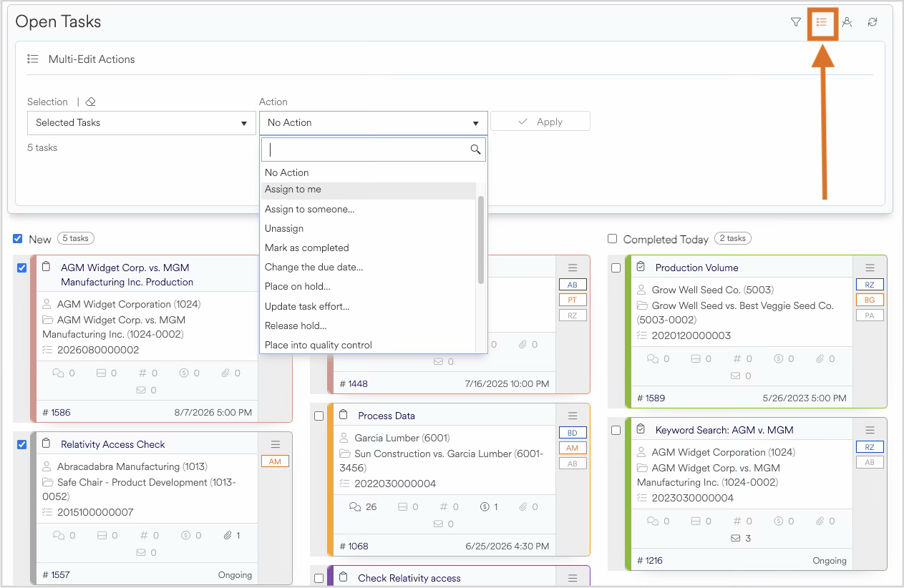904x588 pixels.
Task: Select Mark as completed action
Action: point(369,248)
